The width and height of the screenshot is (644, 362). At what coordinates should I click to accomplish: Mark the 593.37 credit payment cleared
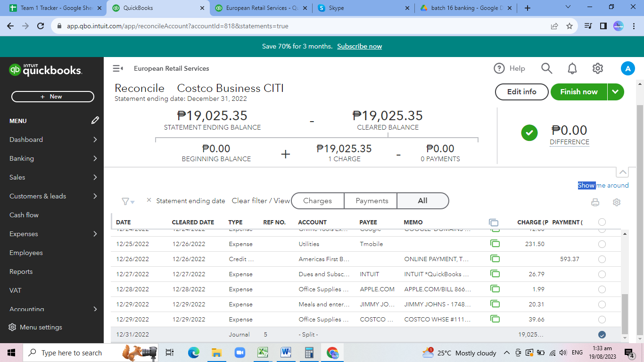(x=602, y=259)
